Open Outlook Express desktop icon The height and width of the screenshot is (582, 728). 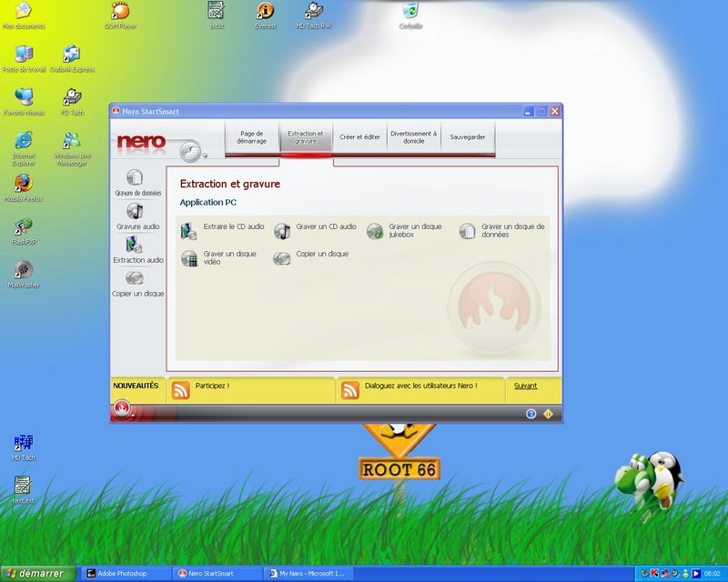(72, 58)
